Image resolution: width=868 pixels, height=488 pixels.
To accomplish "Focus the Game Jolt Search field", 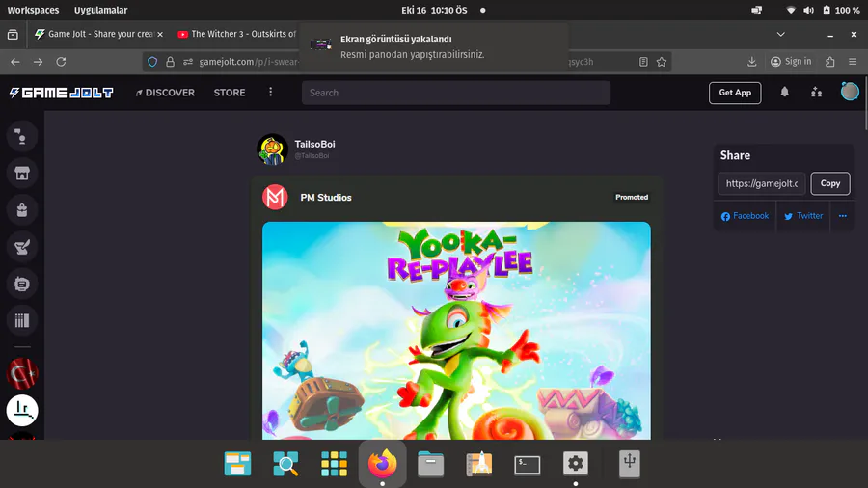I will coord(455,93).
